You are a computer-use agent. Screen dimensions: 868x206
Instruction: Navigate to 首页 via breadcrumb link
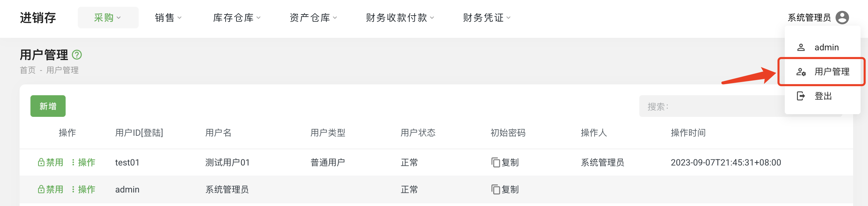click(x=27, y=70)
